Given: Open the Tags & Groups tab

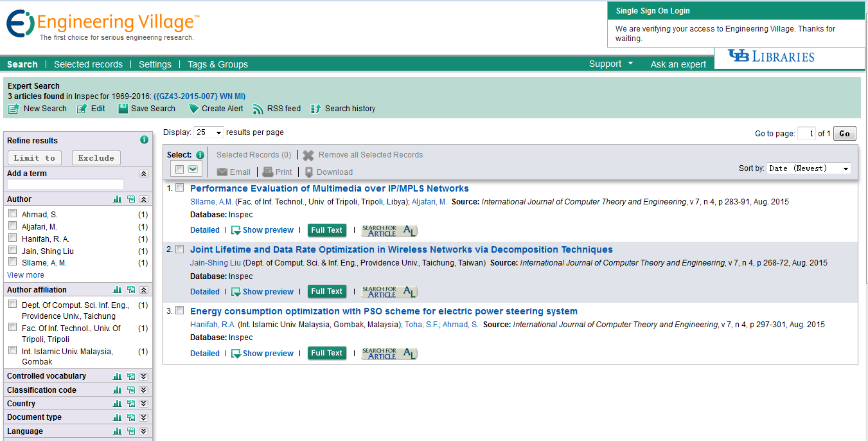Looking at the screenshot, I should (x=218, y=64).
